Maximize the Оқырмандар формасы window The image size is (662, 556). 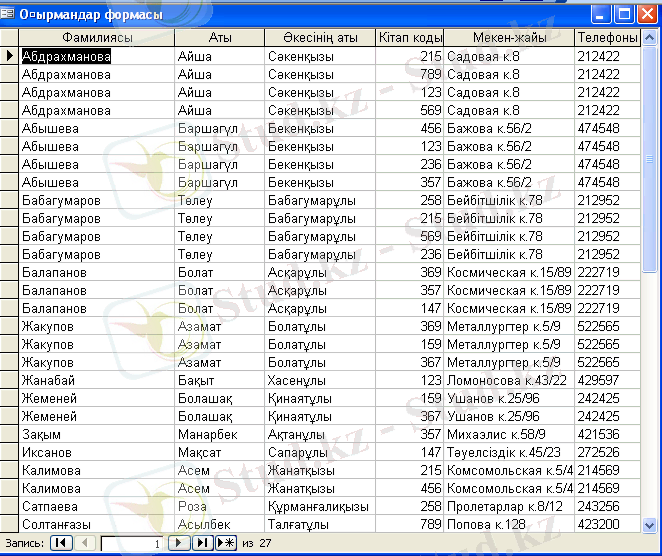point(623,14)
